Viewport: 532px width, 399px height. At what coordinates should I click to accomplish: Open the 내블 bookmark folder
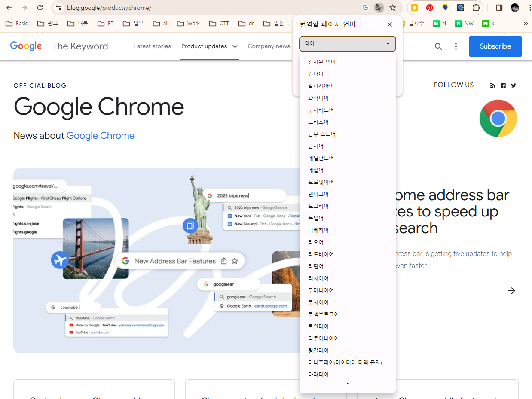pos(78,24)
